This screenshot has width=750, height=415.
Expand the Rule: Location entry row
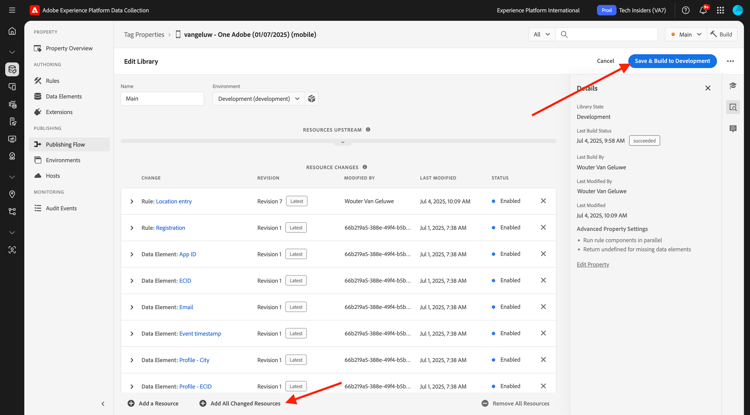point(132,202)
